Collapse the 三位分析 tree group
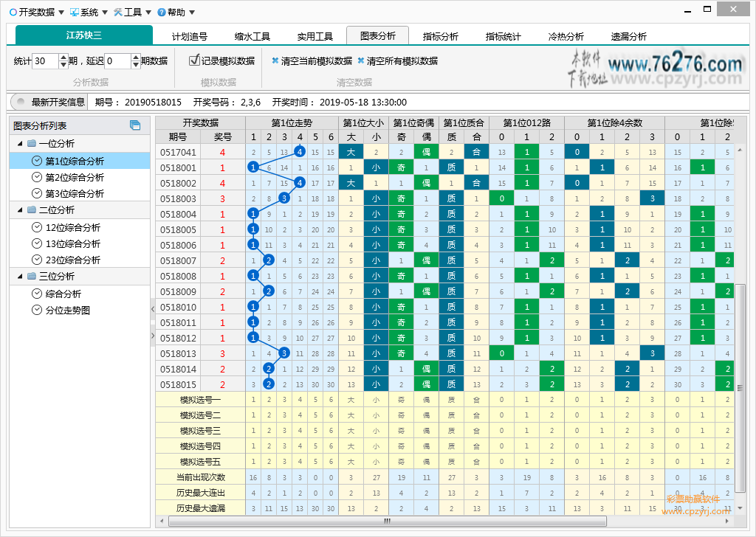Screen dimensions: 756x537 tap(20, 277)
